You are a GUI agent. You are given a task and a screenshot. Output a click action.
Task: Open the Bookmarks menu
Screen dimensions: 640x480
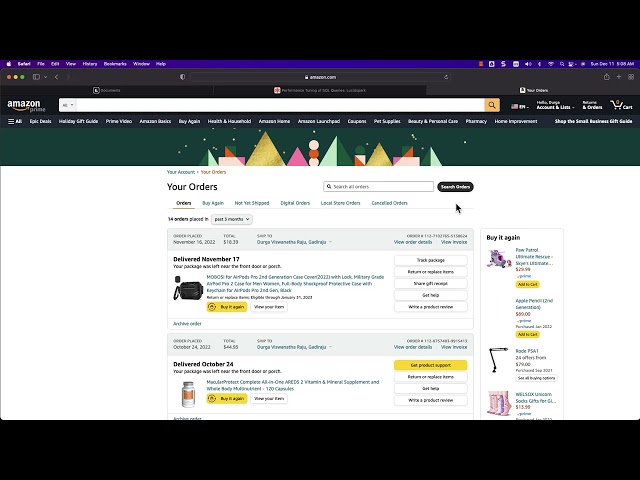tap(115, 64)
